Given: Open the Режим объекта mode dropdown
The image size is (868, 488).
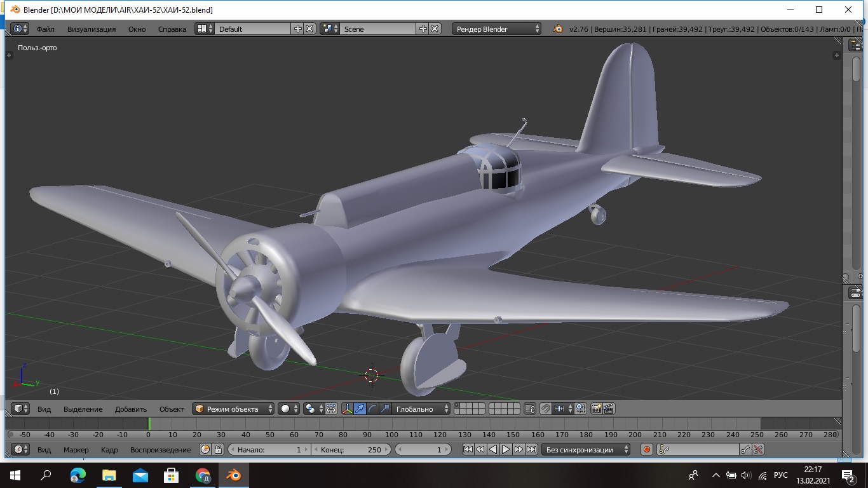Looking at the screenshot, I should pyautogui.click(x=234, y=409).
